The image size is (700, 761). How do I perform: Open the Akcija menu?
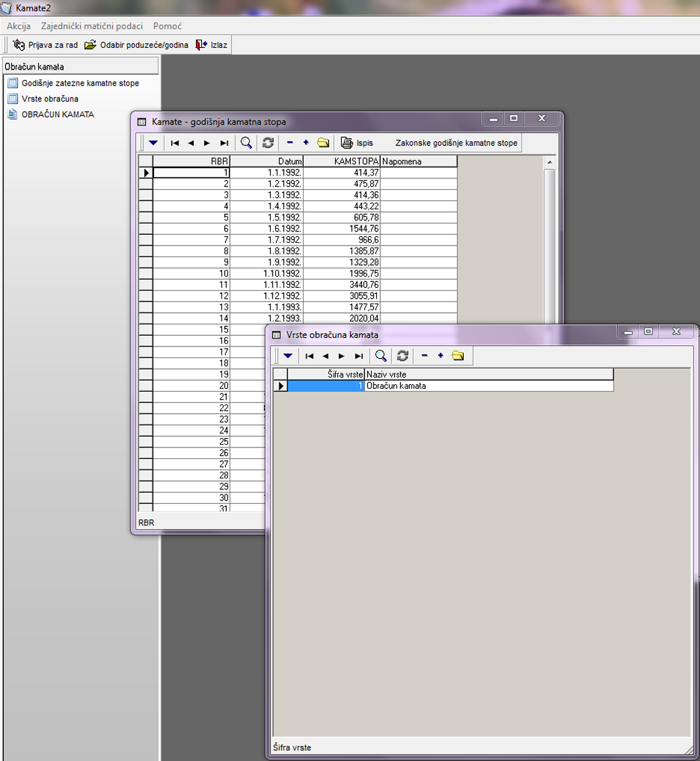click(x=18, y=26)
